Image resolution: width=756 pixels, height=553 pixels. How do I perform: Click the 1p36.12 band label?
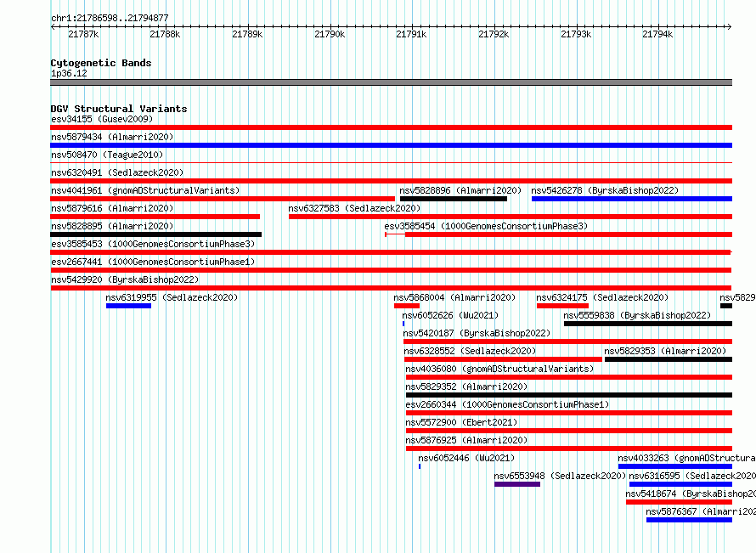pyautogui.click(x=69, y=73)
